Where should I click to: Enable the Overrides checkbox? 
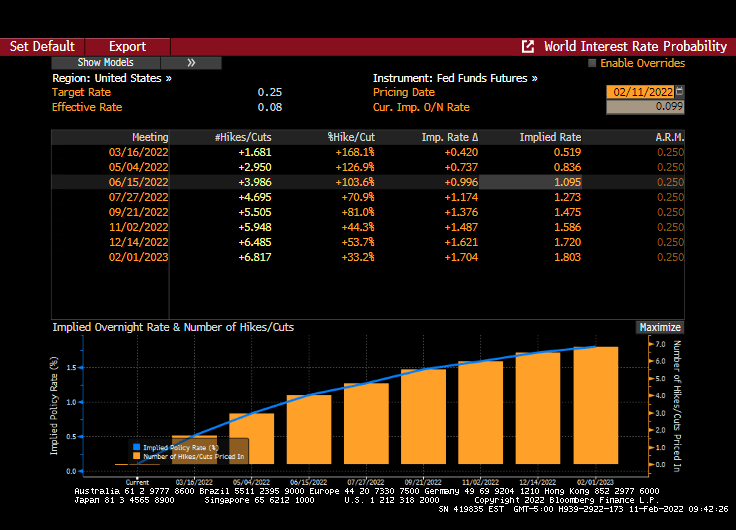[x=592, y=63]
